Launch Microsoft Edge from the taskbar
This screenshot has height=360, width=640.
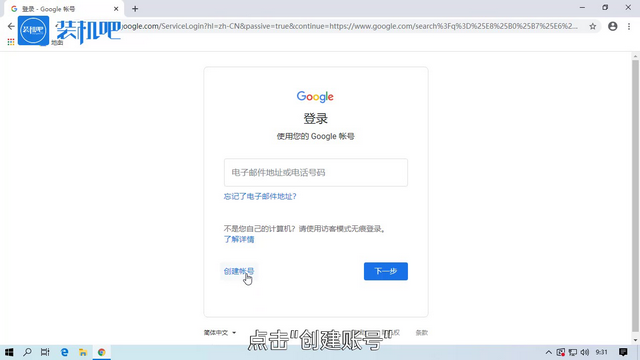pos(64,352)
